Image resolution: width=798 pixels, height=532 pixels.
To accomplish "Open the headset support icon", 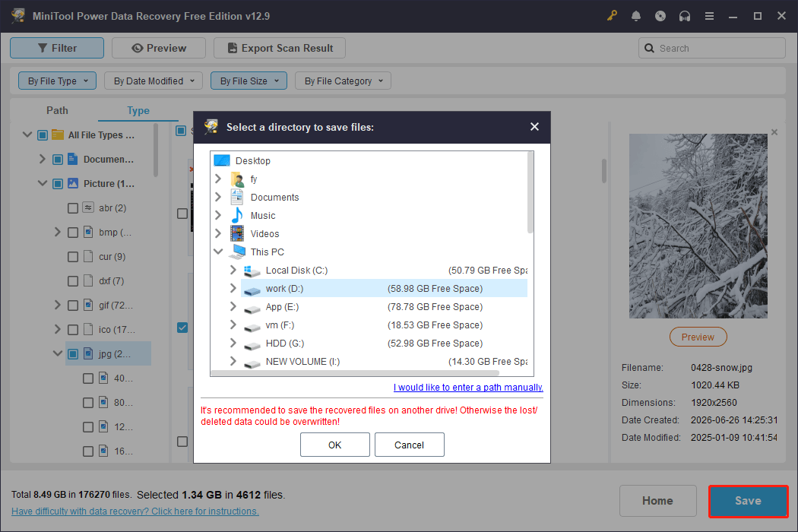I will (685, 16).
